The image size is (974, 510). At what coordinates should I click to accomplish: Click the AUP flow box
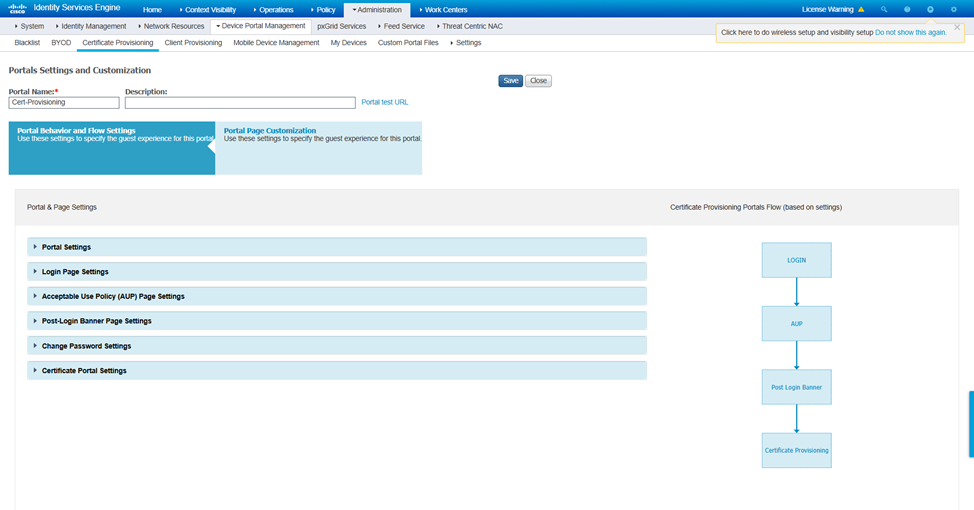[796, 324]
